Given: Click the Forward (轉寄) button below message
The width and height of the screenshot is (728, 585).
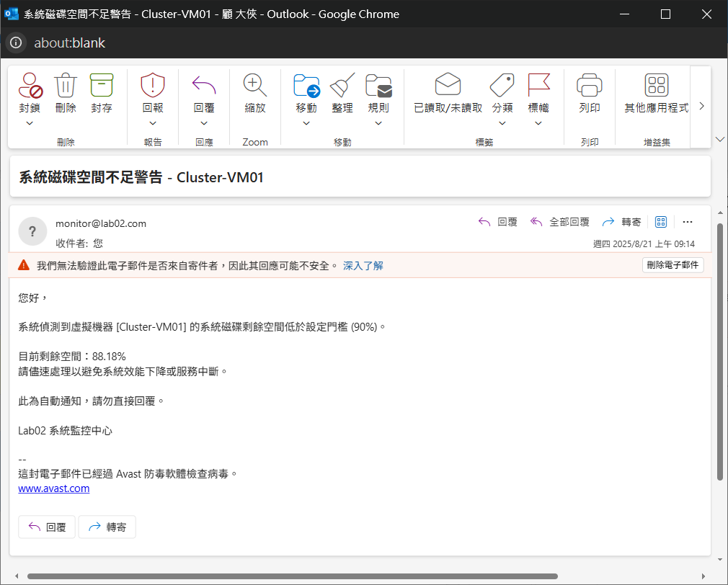Looking at the screenshot, I should [x=107, y=527].
